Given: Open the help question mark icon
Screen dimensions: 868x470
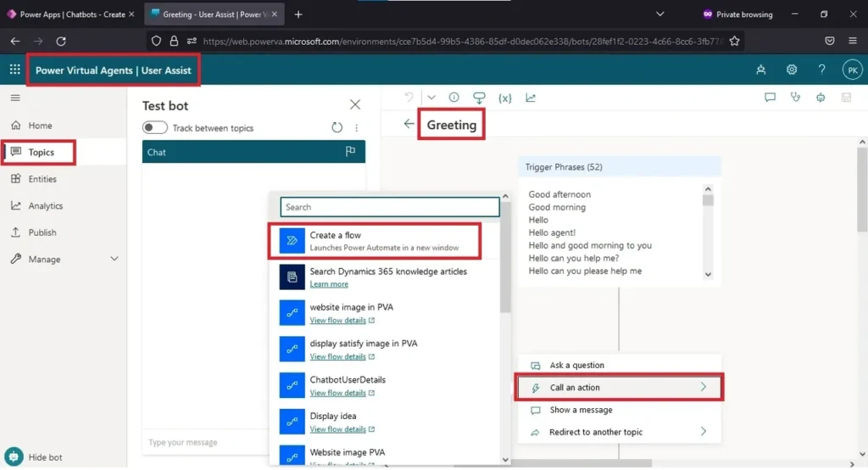Looking at the screenshot, I should 821,70.
